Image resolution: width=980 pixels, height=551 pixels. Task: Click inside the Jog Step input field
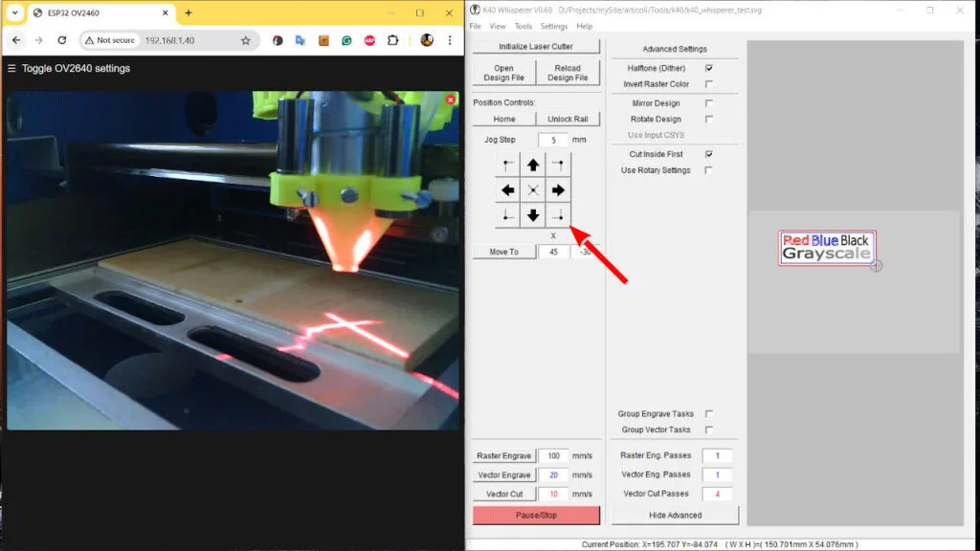(x=552, y=138)
